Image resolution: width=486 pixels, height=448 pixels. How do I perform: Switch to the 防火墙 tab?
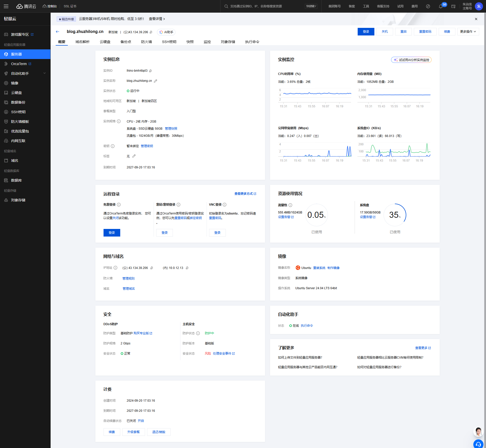coord(147,42)
